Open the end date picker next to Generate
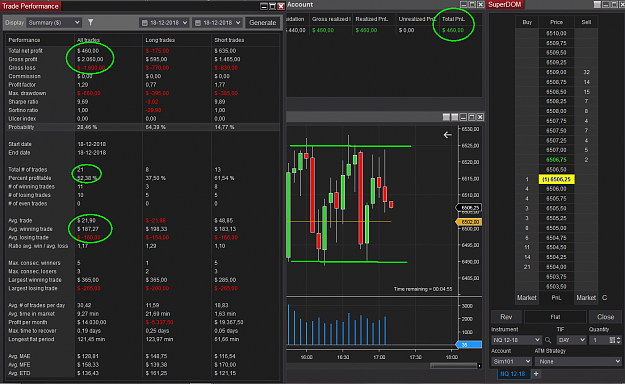The width and height of the screenshot is (625, 384). (x=217, y=23)
